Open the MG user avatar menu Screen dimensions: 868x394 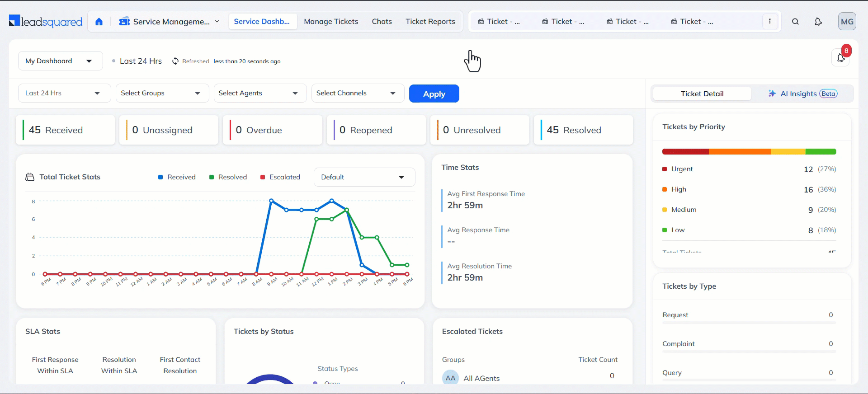pos(847,22)
